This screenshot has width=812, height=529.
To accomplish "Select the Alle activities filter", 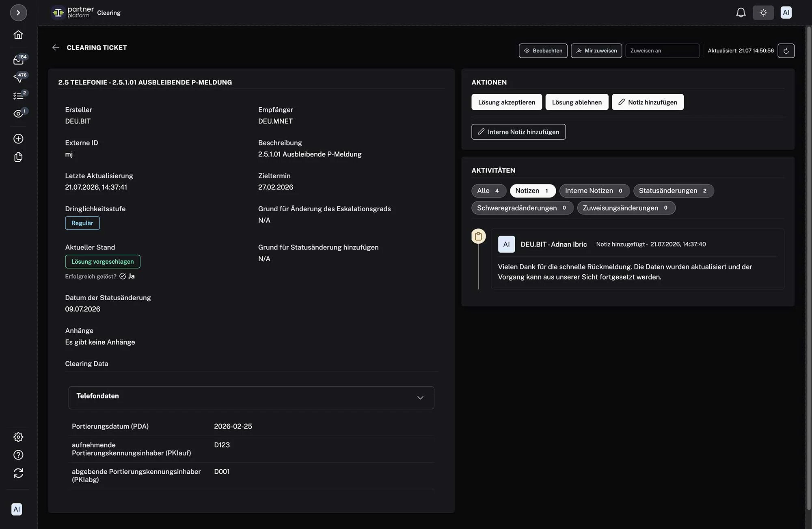I will 489,191.
